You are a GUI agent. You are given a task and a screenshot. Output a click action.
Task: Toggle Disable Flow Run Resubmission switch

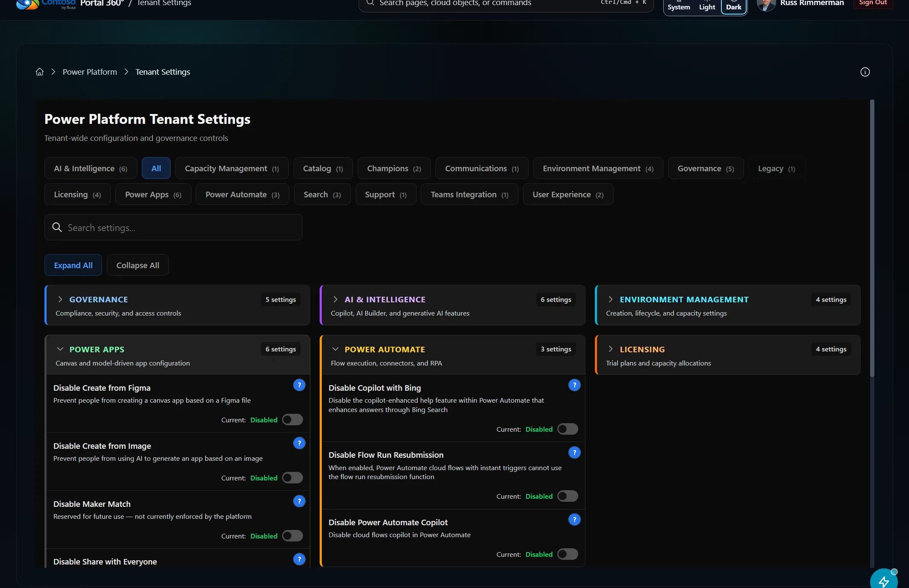coord(568,496)
